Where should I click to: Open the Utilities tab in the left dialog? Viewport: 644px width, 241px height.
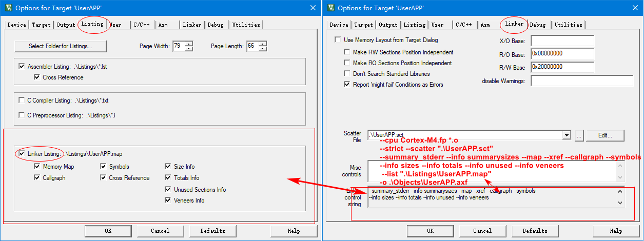(x=246, y=25)
